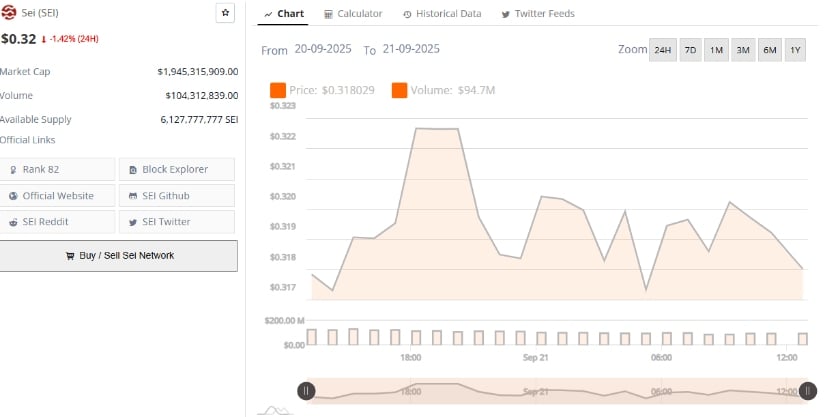Click the ribbon icon beside Rank 82
Image resolution: width=825 pixels, height=417 pixels.
(13, 170)
